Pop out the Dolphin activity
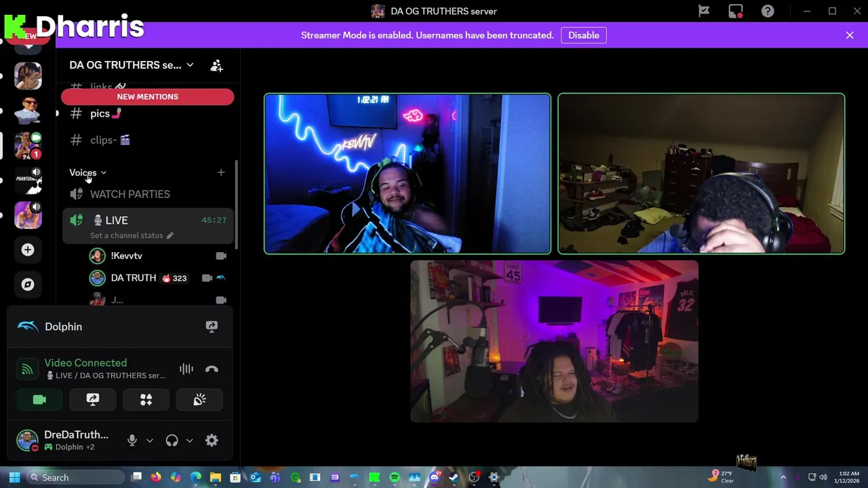The height and width of the screenshot is (488, 868). point(212,327)
